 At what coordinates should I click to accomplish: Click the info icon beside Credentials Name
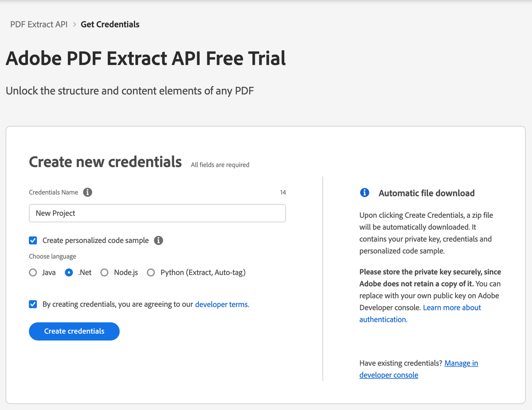pyautogui.click(x=88, y=192)
